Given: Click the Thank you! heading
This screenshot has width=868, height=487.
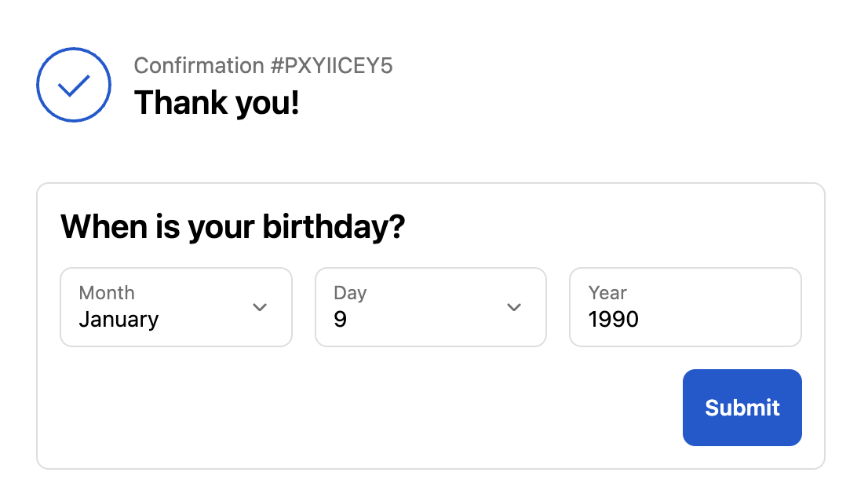Looking at the screenshot, I should 217,103.
